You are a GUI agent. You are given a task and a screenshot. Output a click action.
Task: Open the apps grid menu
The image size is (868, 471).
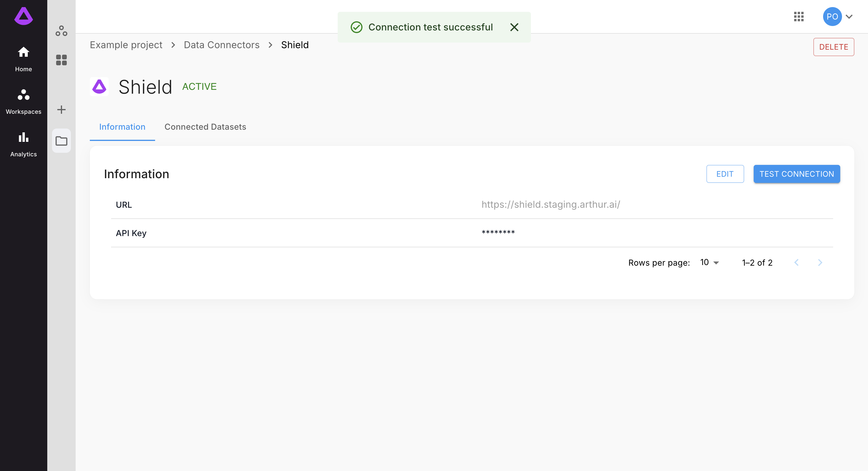799,17
